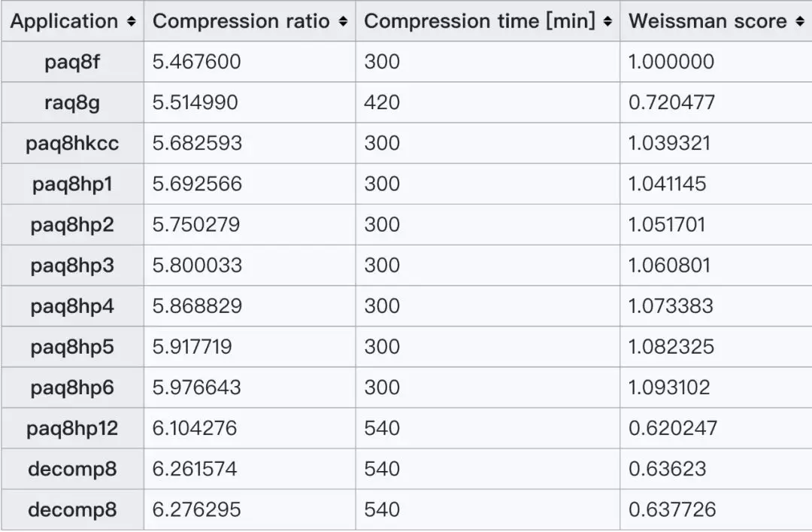Sort by Compression ratio arrows icon
This screenshot has width=812, height=532.
[343, 21]
